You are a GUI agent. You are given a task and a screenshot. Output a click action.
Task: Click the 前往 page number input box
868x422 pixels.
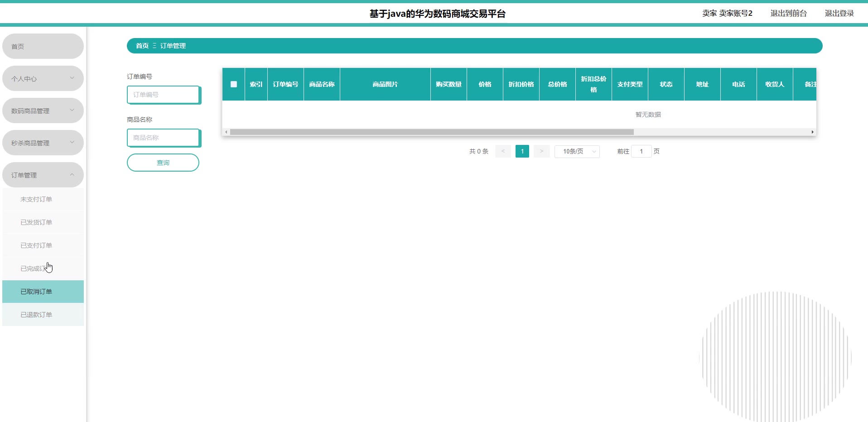coord(641,151)
